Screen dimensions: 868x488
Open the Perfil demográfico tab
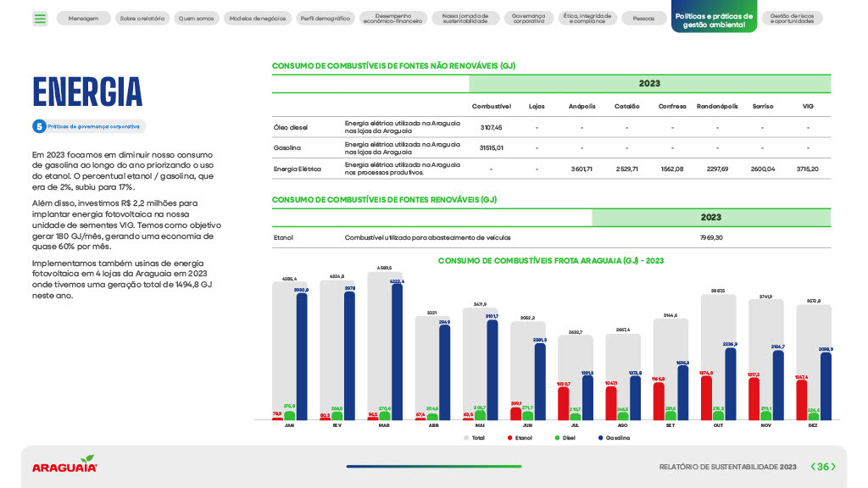pyautogui.click(x=325, y=19)
